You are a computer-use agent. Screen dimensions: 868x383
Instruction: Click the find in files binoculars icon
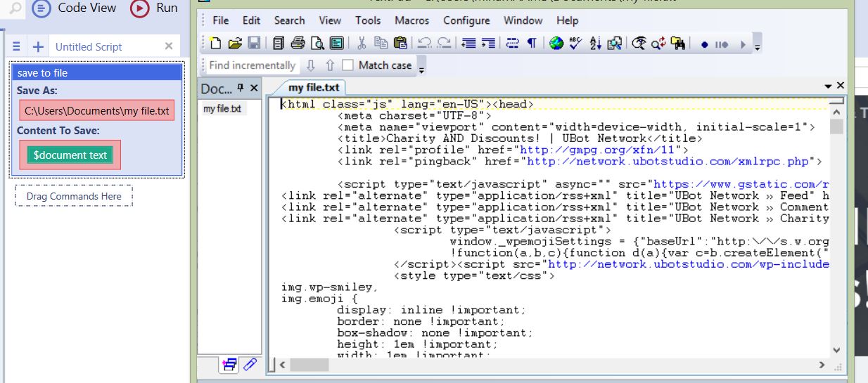[678, 44]
